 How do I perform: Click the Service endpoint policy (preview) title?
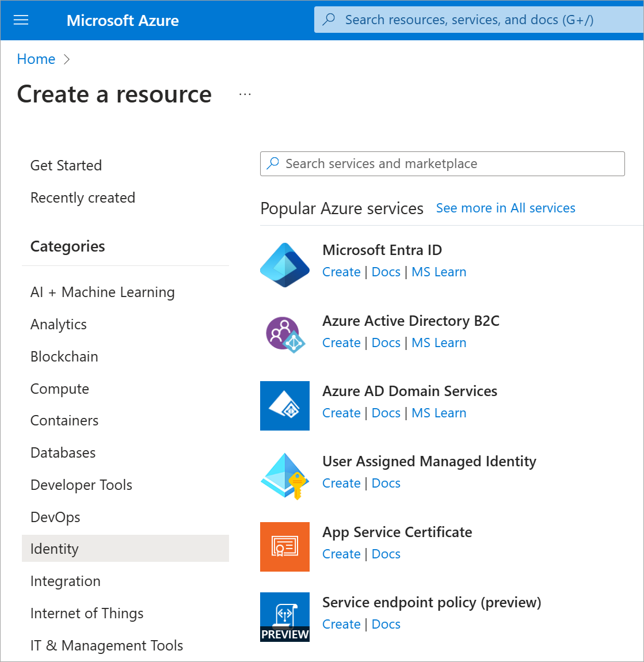click(432, 603)
